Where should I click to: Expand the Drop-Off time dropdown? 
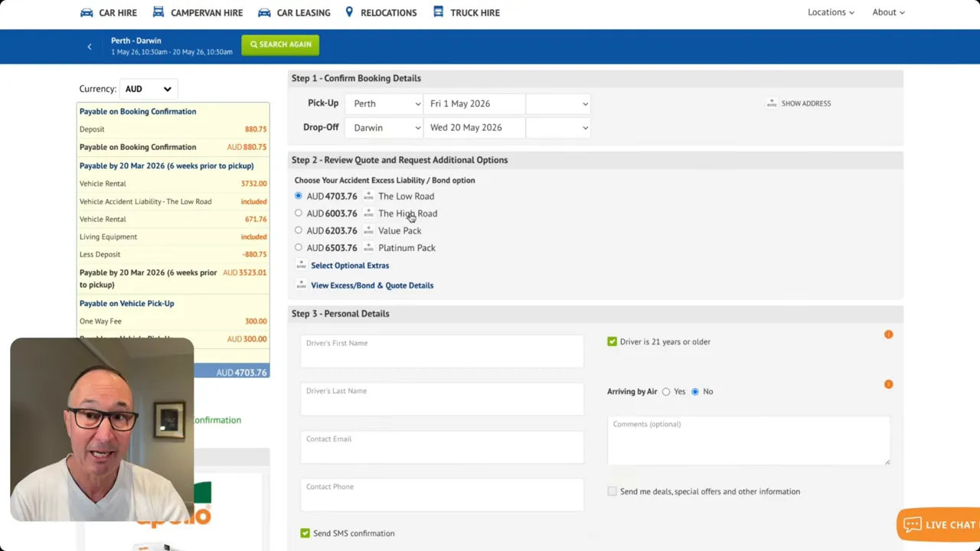557,127
